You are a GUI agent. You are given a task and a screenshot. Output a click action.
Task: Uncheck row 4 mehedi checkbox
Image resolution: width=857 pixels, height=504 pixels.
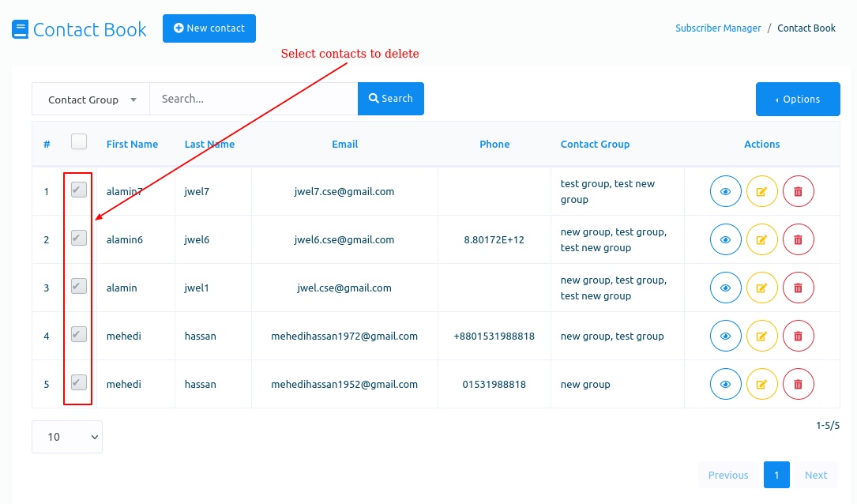tap(79, 334)
